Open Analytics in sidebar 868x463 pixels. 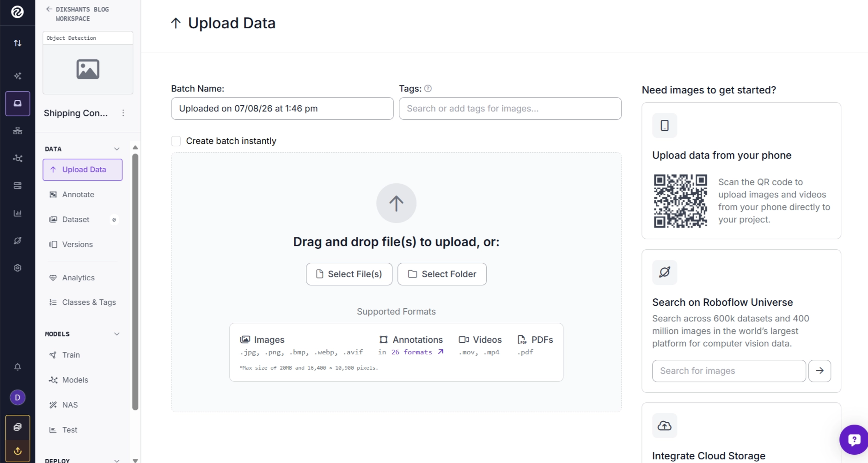pos(83,278)
